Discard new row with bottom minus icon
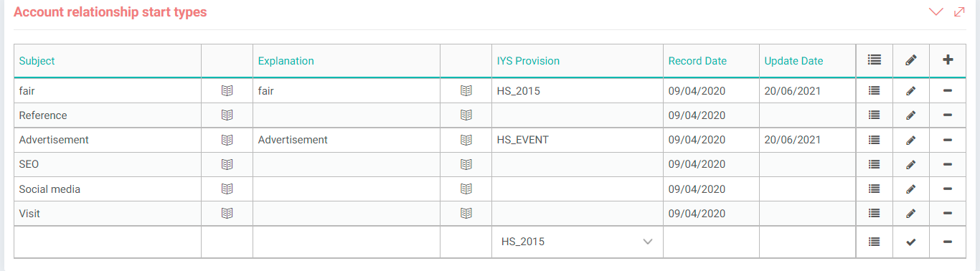 (947, 242)
